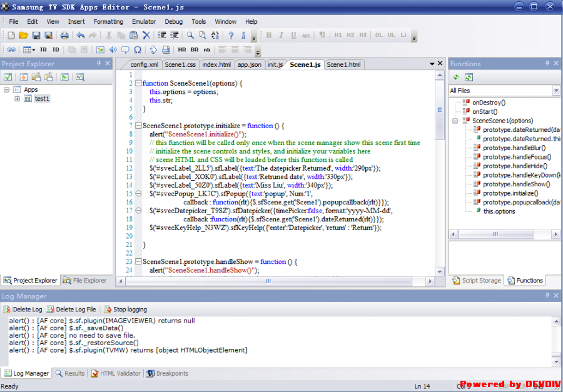Open the editor tab list dropdown arrow
Screen dimensions: 563x392
pyautogui.click(x=432, y=64)
